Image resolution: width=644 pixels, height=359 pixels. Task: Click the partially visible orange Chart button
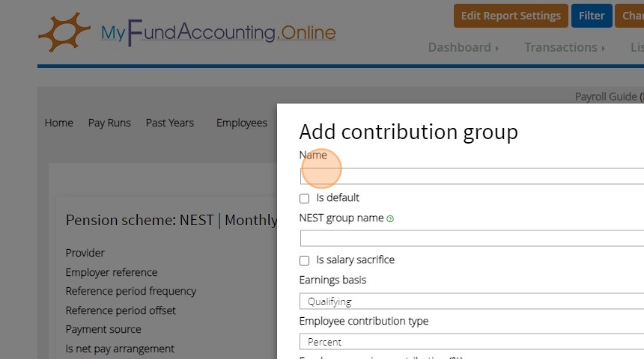[631, 16]
